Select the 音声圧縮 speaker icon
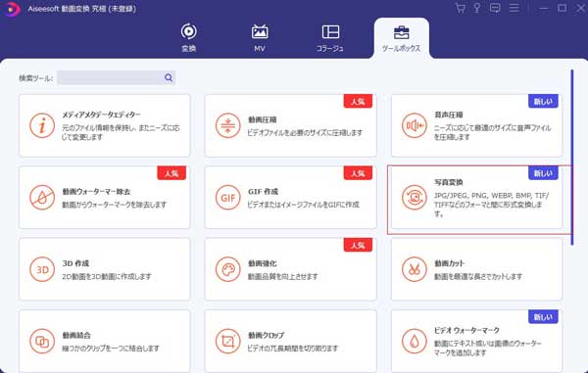Image resolution: width=588 pixels, height=373 pixels. click(x=414, y=126)
